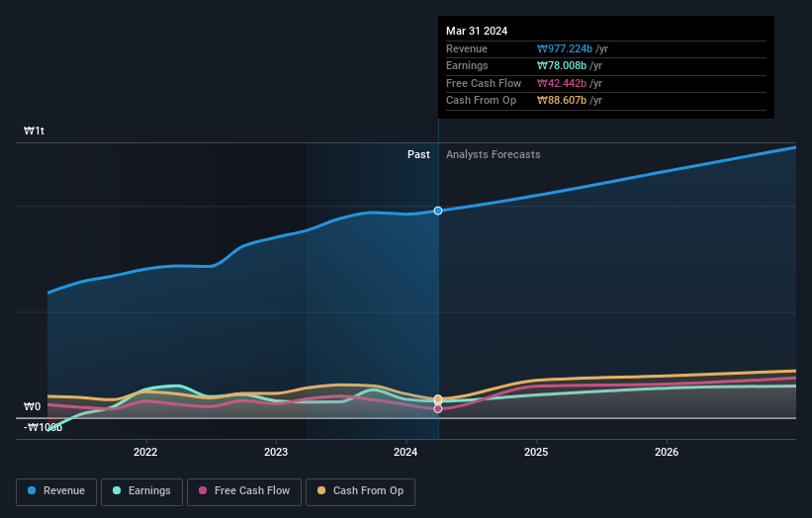Viewport: 812px width, 518px height.
Task: Click the Mar 31 2024 tooltip date
Action: coord(477,31)
